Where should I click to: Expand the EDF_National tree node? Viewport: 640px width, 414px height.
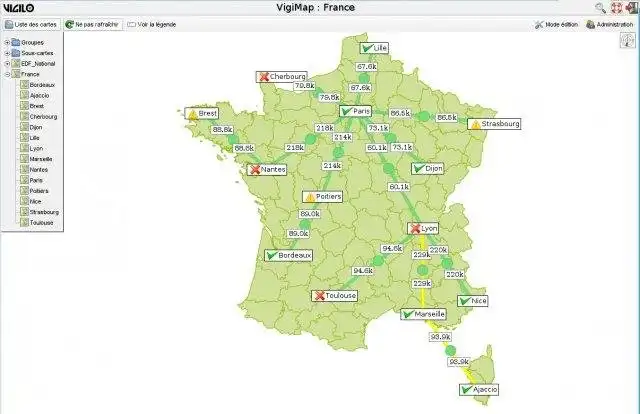[7, 64]
